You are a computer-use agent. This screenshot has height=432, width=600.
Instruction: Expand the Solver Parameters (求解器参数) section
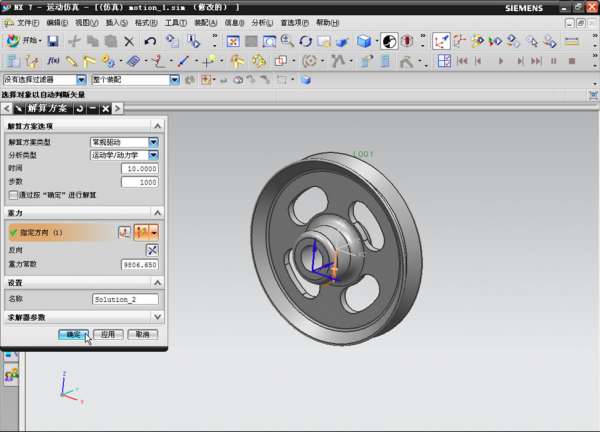pos(157,317)
